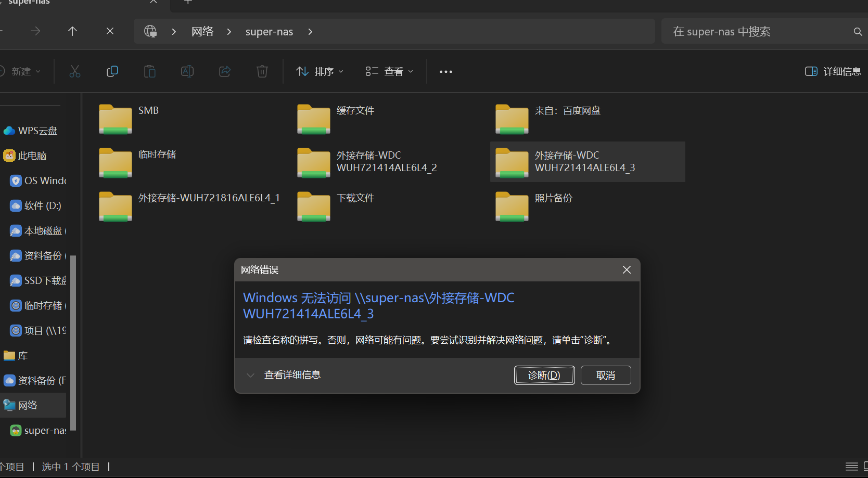The width and height of the screenshot is (868, 478).
Task: Click the sidebar vertical scrollbar
Action: click(x=73, y=343)
